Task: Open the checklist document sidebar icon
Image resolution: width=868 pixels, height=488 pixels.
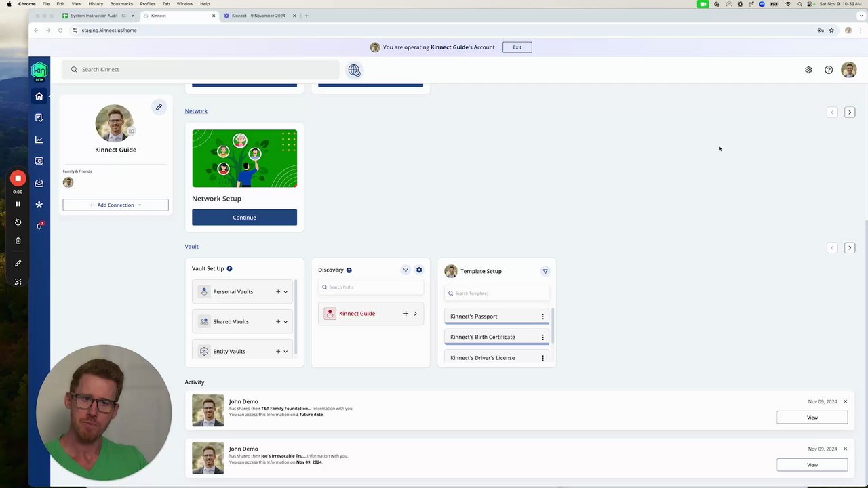Action: 39,118
